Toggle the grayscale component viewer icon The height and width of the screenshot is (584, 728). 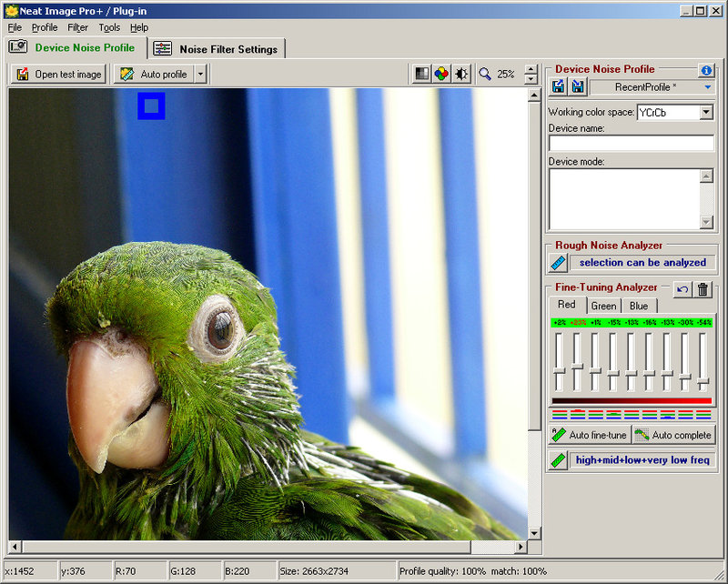pos(421,74)
